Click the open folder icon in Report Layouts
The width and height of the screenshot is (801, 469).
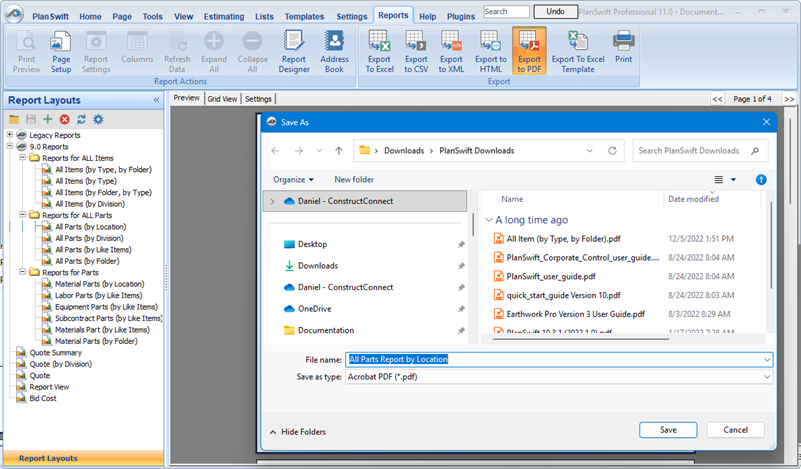14,119
